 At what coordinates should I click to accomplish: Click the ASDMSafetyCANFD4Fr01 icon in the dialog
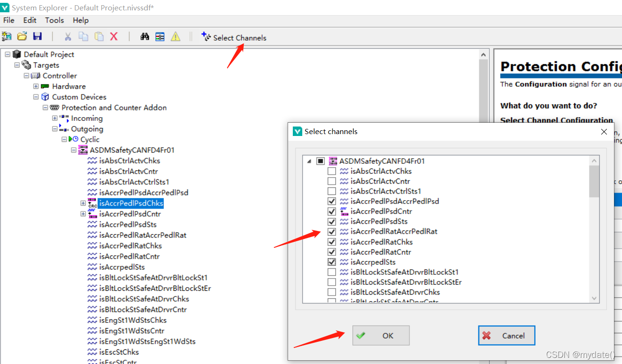(333, 161)
